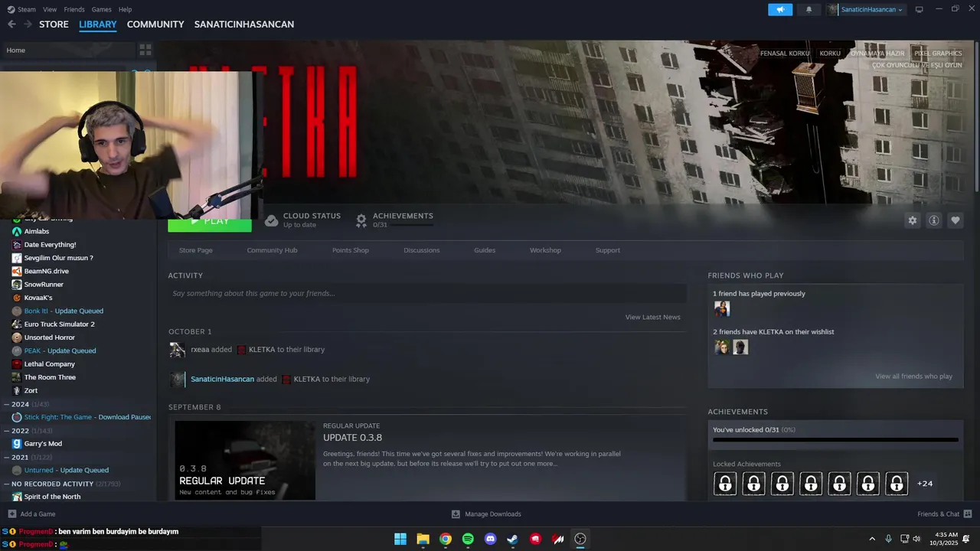Open Friends & Chat

pyautogui.click(x=945, y=514)
